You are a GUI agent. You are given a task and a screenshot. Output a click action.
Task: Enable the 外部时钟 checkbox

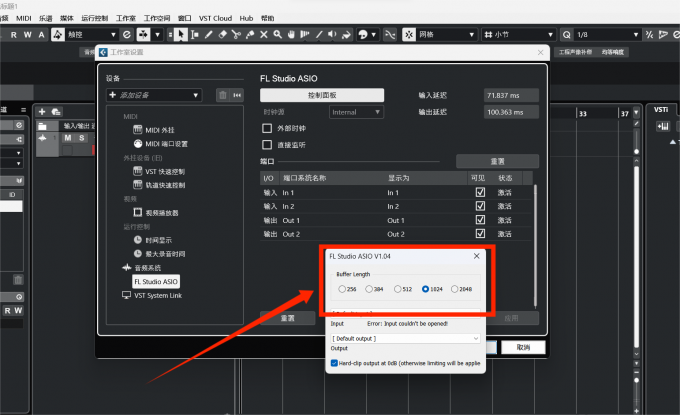coord(267,128)
